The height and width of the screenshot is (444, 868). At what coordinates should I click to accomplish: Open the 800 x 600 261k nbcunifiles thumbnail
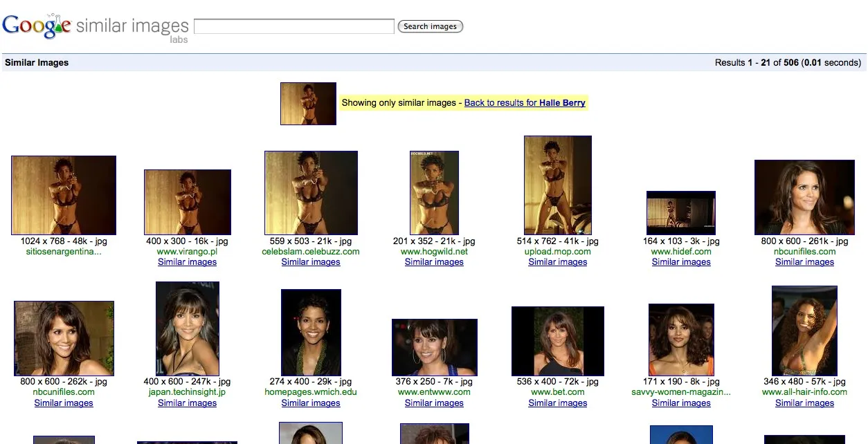point(804,197)
